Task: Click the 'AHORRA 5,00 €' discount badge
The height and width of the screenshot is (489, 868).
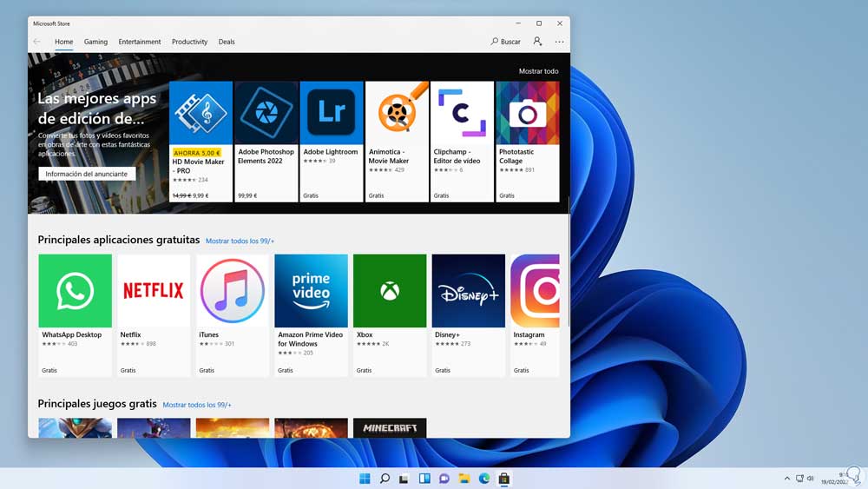Action: point(196,152)
